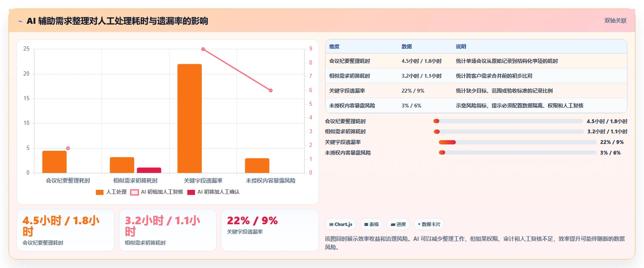
Task: Toggle the AI 初稿加人工复核 legend item
Action: (x=156, y=192)
